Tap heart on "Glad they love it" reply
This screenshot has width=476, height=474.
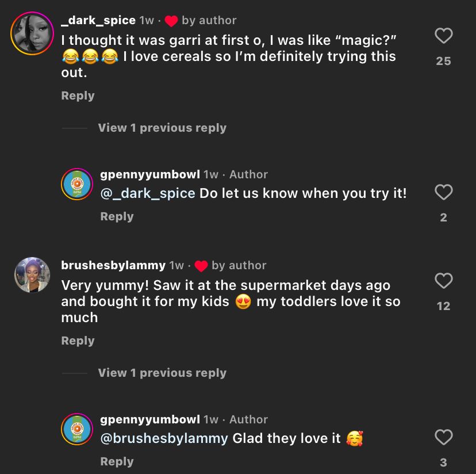[443, 437]
